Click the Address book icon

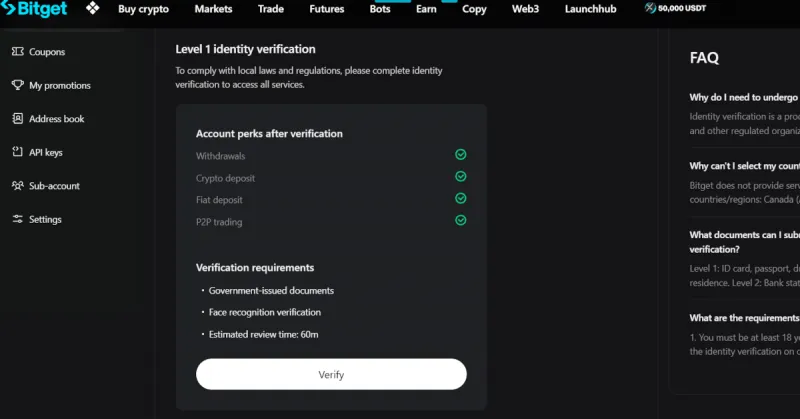pos(18,118)
